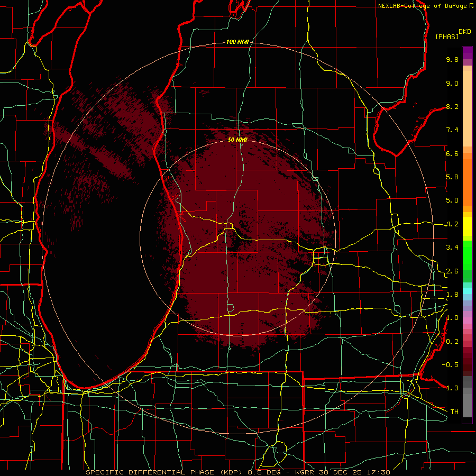Viewport: 476px width, 476px height.
Task: Click the 4.2 color scale value
Action: [x=452, y=224]
